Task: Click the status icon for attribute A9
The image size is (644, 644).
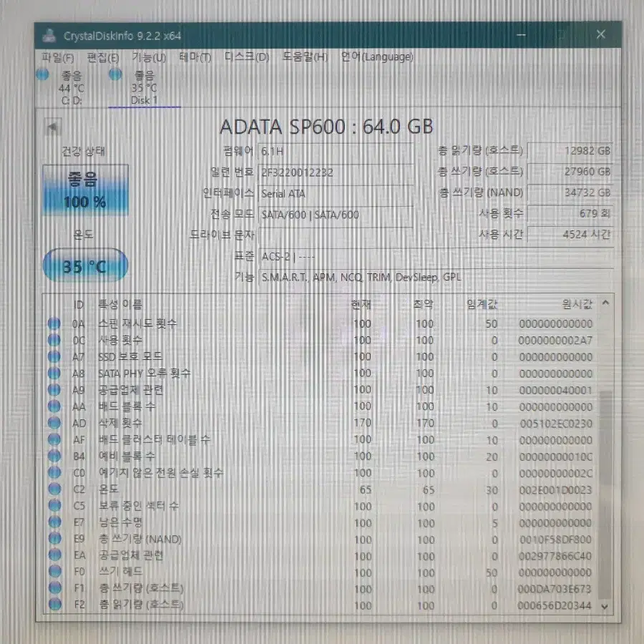Action: 54,389
